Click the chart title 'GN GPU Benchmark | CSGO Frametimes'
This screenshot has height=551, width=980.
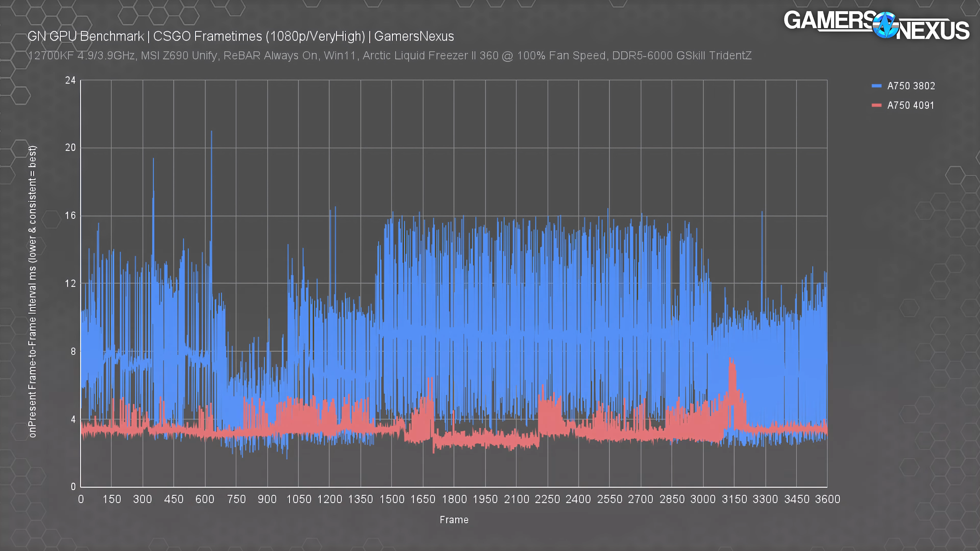click(x=240, y=36)
